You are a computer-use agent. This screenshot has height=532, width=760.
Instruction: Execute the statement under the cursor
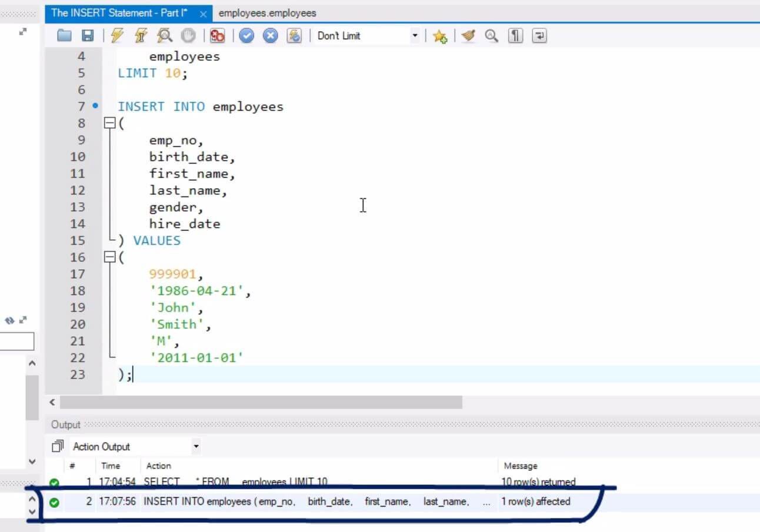(x=139, y=35)
